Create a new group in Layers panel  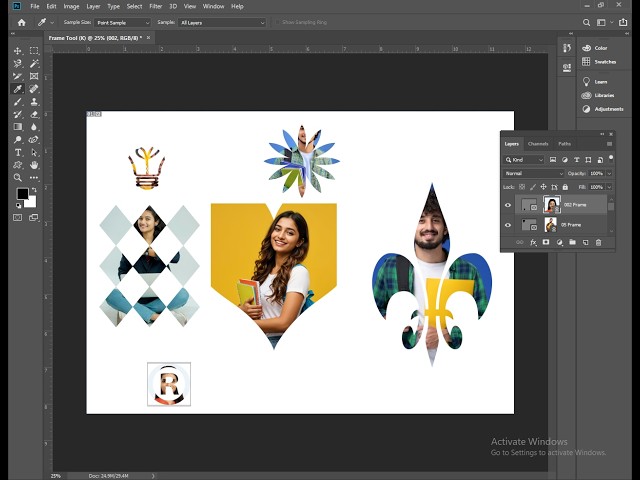572,242
